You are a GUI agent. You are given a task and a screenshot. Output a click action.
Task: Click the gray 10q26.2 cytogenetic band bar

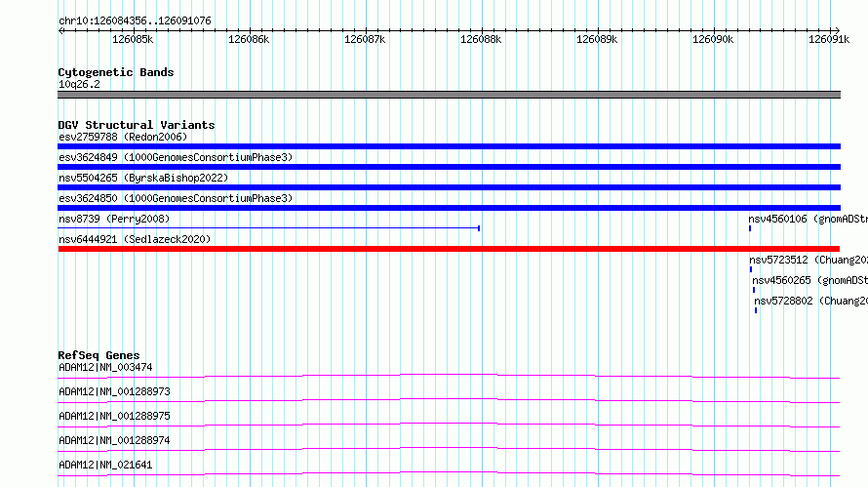point(449,95)
